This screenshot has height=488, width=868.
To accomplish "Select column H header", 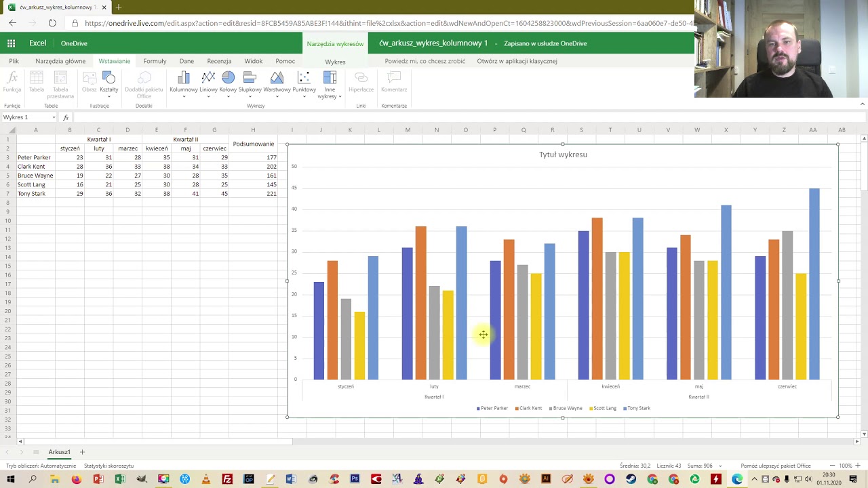I will coord(253,130).
